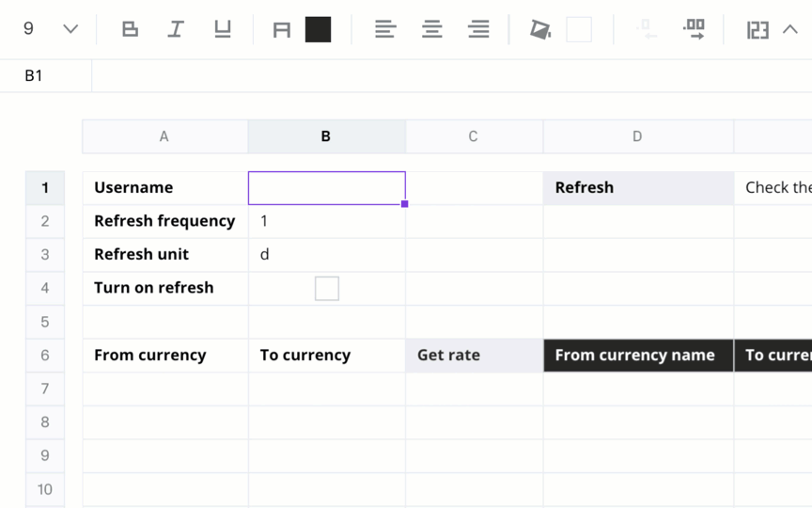Select column B header

[x=326, y=136]
